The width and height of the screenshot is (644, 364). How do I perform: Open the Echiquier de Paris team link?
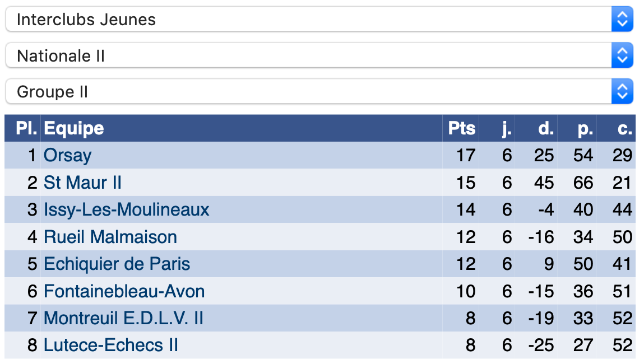point(117,264)
